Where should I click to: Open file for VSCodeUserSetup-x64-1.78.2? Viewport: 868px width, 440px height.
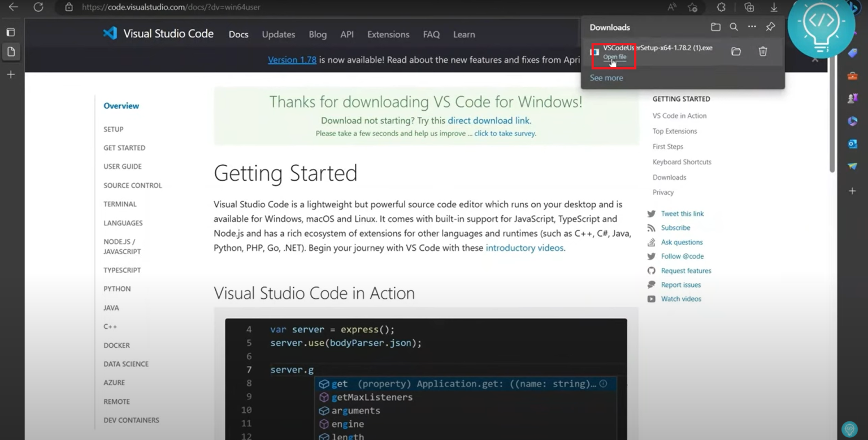[x=614, y=57]
